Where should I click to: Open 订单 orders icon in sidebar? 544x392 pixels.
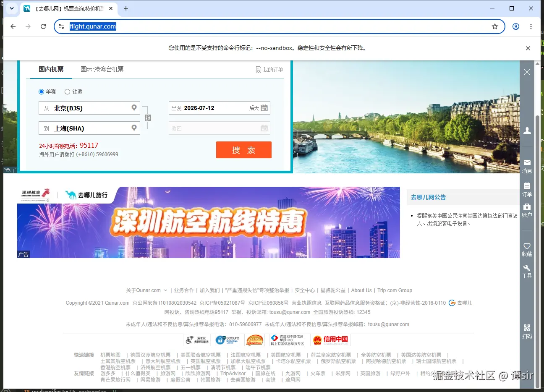pos(527,189)
